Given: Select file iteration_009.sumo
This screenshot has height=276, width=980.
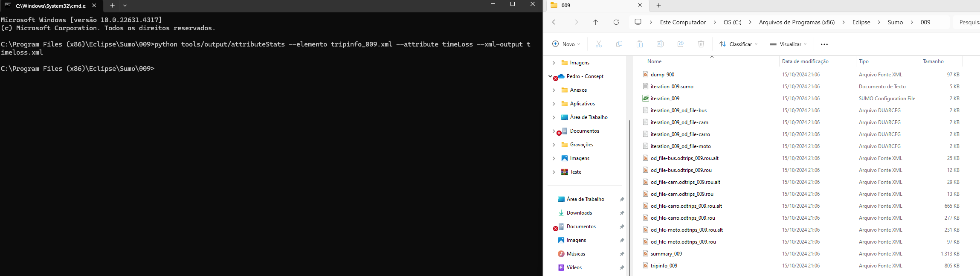Looking at the screenshot, I should 672,87.
